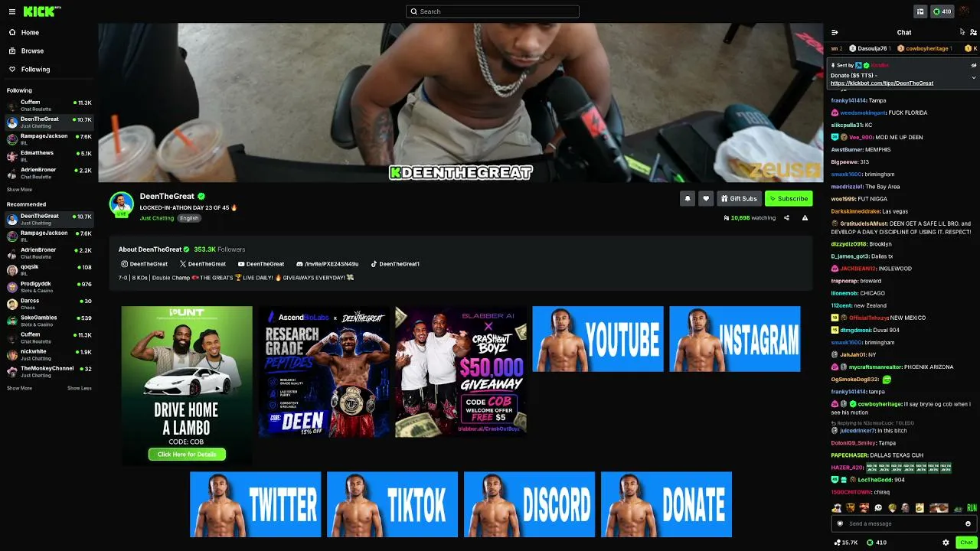Click Here for Details green button
This screenshot has height=551, width=980.
point(187,454)
